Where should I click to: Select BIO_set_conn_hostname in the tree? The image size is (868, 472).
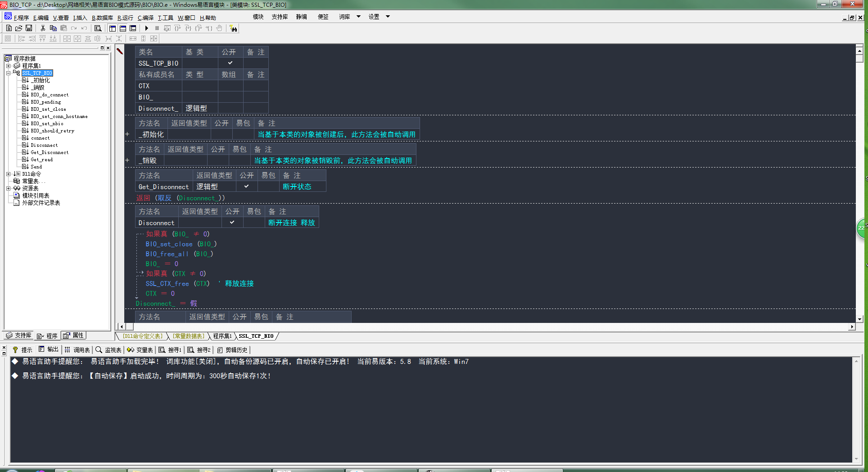pos(59,116)
